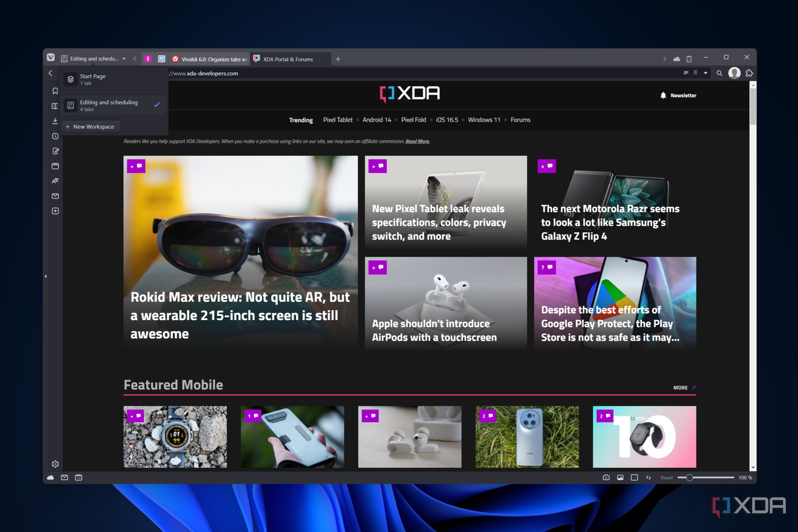Open the History panel clock icon
The height and width of the screenshot is (532, 798).
click(55, 136)
